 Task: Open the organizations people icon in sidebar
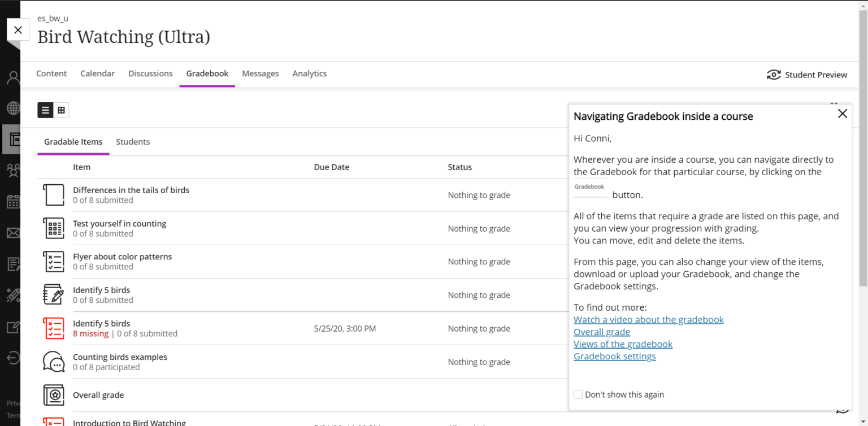[x=14, y=170]
